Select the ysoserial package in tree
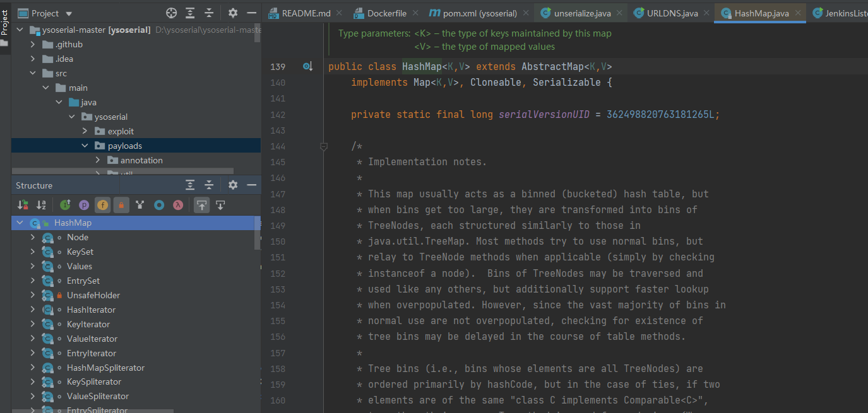This screenshot has width=868, height=413. tap(111, 117)
